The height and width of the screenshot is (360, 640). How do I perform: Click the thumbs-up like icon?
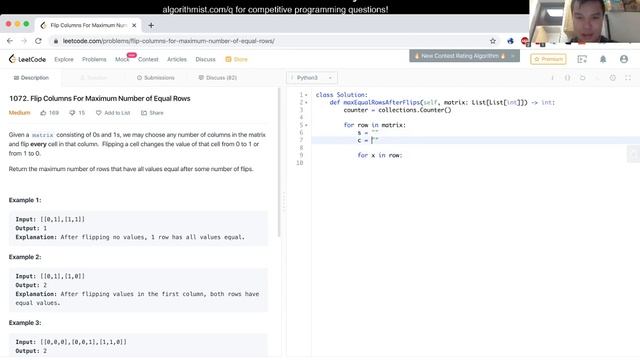pyautogui.click(x=43, y=113)
